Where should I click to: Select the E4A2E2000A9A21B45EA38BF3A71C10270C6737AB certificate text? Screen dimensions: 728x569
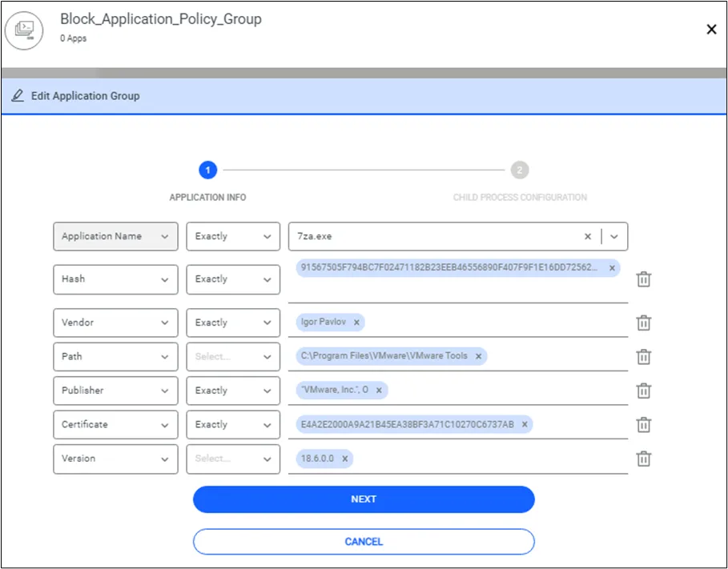point(407,424)
